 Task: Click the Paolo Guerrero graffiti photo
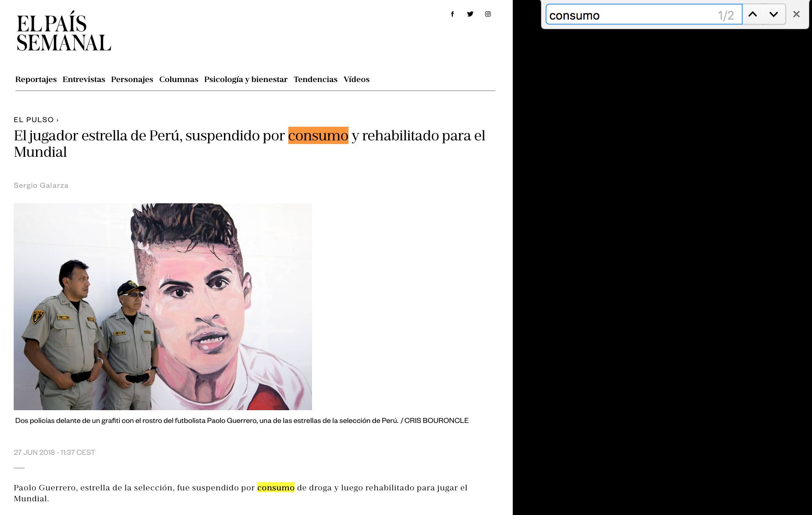point(163,306)
